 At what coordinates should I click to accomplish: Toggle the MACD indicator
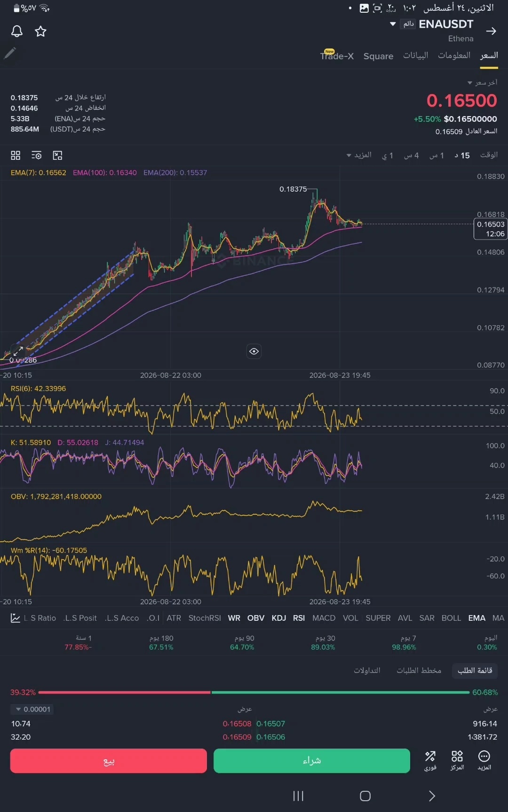coord(324,618)
